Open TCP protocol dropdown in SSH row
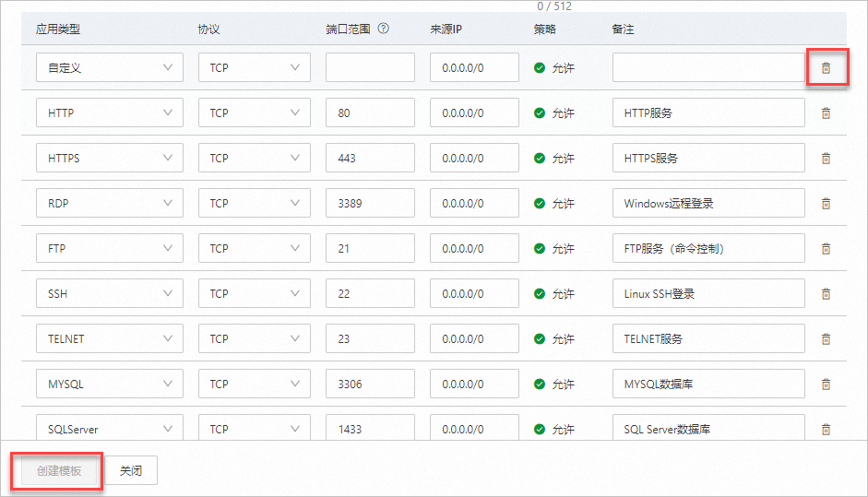The width and height of the screenshot is (868, 497). point(255,294)
